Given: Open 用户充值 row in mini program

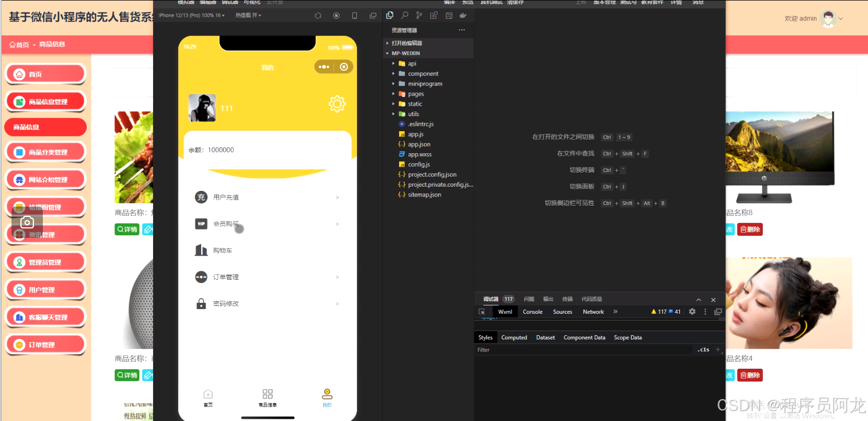Looking at the screenshot, I should (x=267, y=197).
